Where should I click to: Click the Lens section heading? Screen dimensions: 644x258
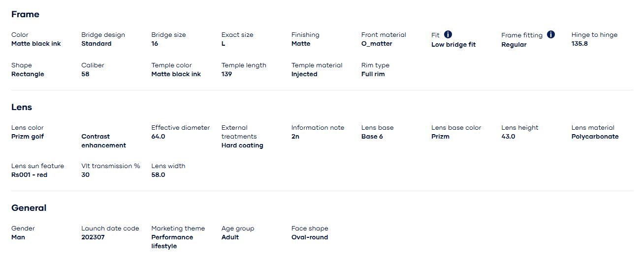pyautogui.click(x=22, y=107)
